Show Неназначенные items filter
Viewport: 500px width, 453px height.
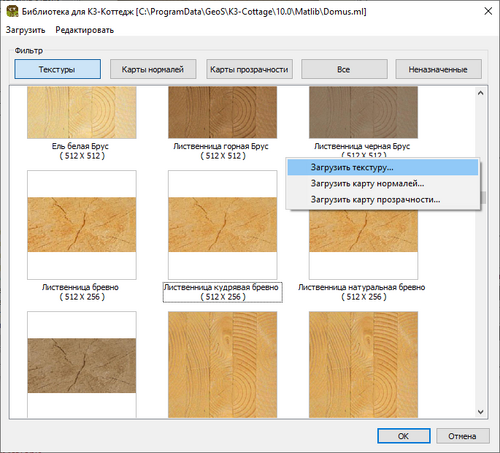[x=439, y=69]
